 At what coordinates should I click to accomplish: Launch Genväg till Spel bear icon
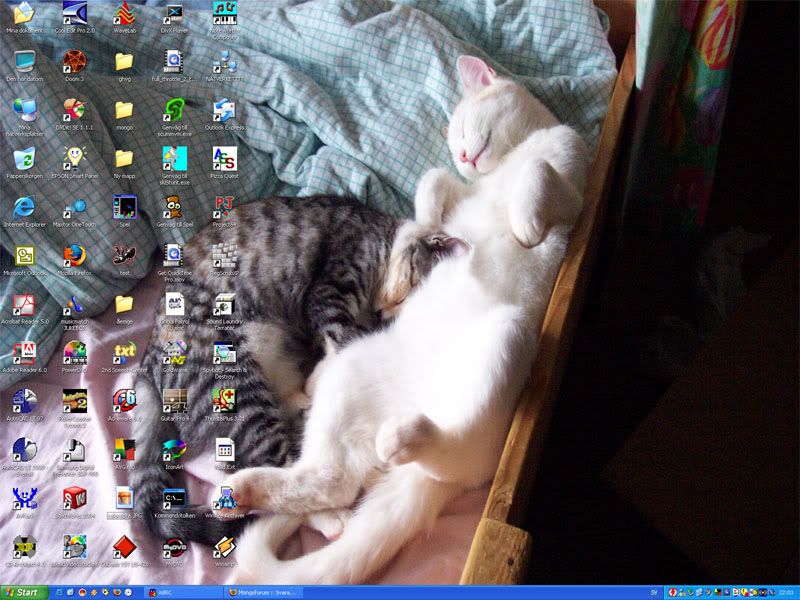coord(174,207)
